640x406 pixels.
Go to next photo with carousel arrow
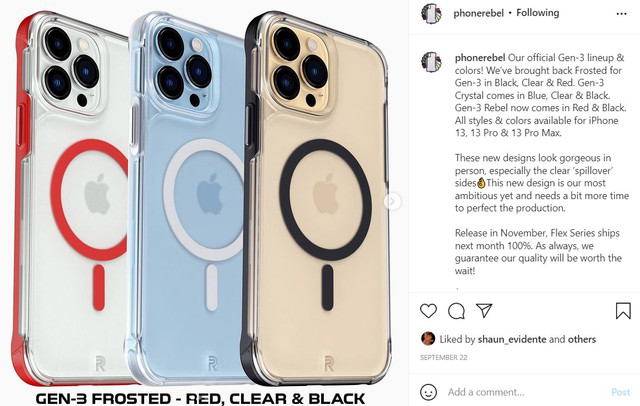coord(392,202)
